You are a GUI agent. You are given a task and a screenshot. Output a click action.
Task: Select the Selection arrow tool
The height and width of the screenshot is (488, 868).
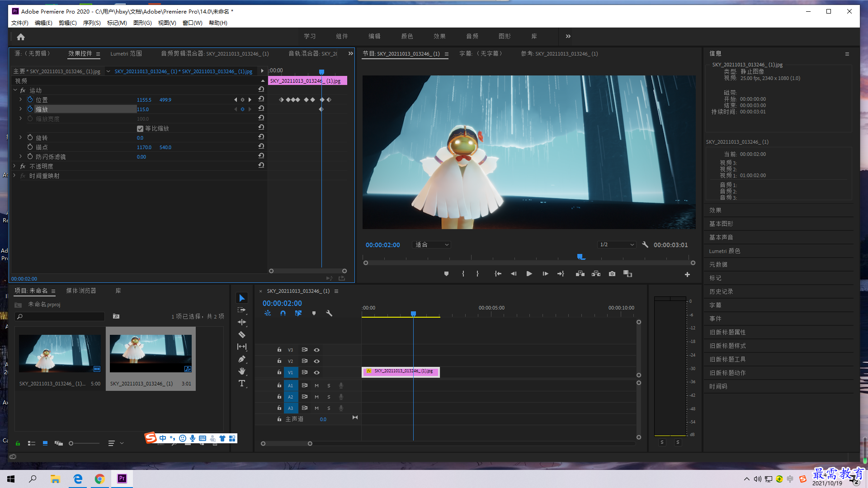click(242, 298)
